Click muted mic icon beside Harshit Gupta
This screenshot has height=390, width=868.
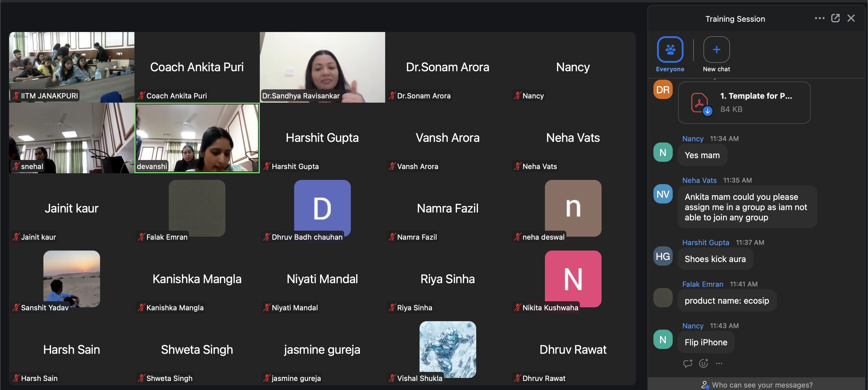pos(266,166)
